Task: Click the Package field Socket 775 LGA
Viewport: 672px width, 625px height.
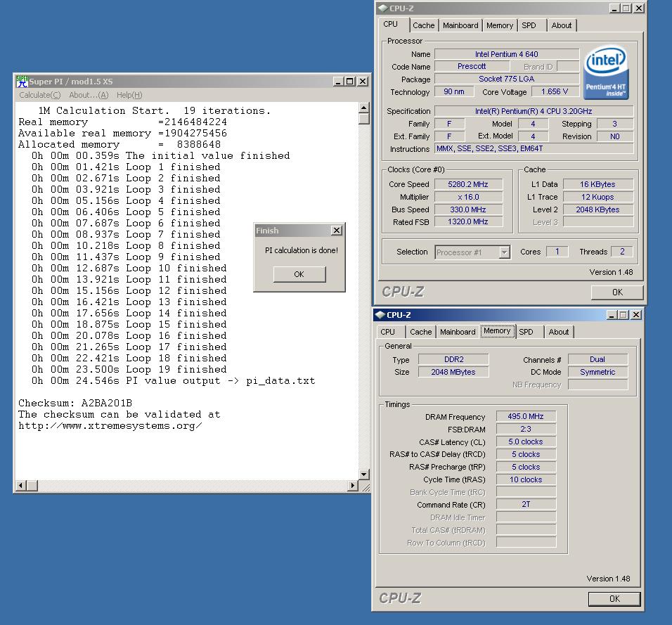Action: [x=507, y=79]
